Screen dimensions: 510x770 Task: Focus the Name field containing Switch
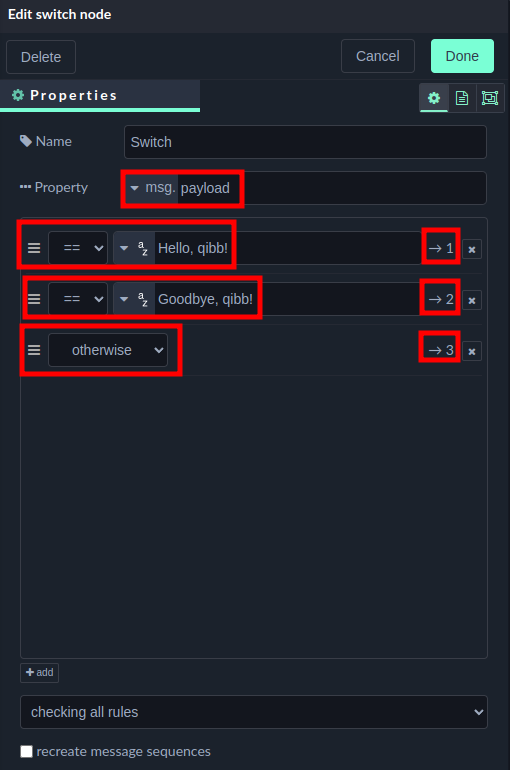click(305, 142)
